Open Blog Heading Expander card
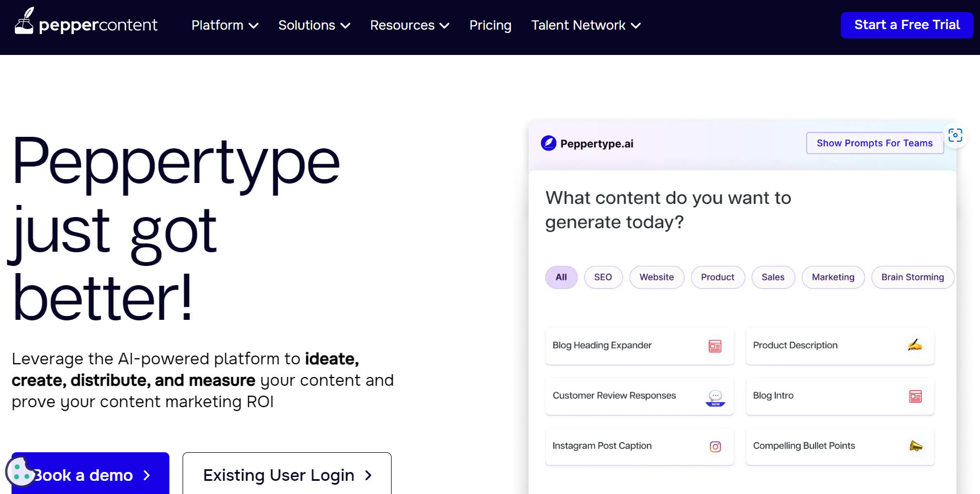 pyautogui.click(x=640, y=346)
